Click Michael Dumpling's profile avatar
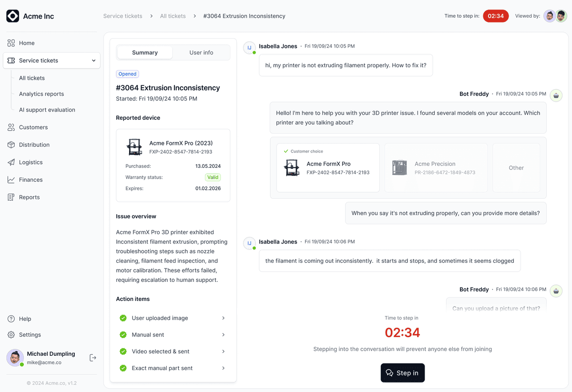This screenshot has width=572, height=392. pyautogui.click(x=15, y=358)
